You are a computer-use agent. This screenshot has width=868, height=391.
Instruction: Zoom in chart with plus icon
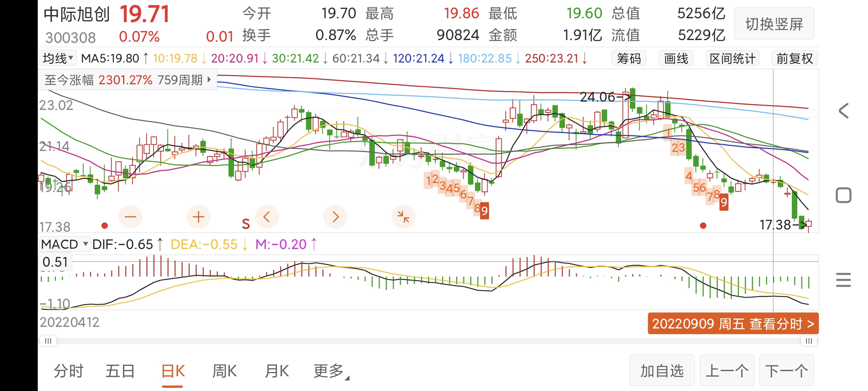click(x=198, y=217)
